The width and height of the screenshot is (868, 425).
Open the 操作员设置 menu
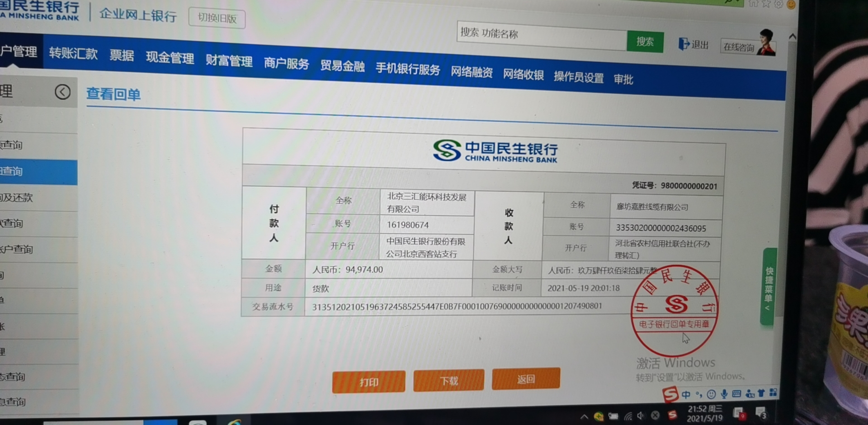coord(579,77)
